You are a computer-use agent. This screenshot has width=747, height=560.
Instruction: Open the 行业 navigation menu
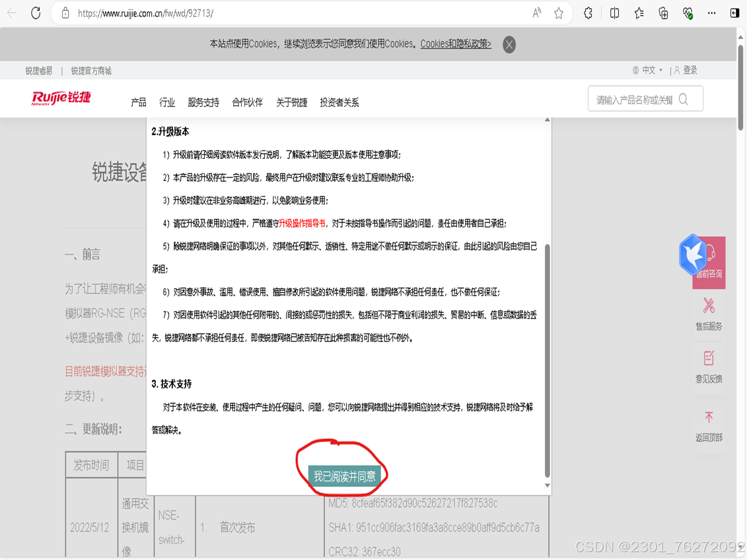(x=167, y=103)
